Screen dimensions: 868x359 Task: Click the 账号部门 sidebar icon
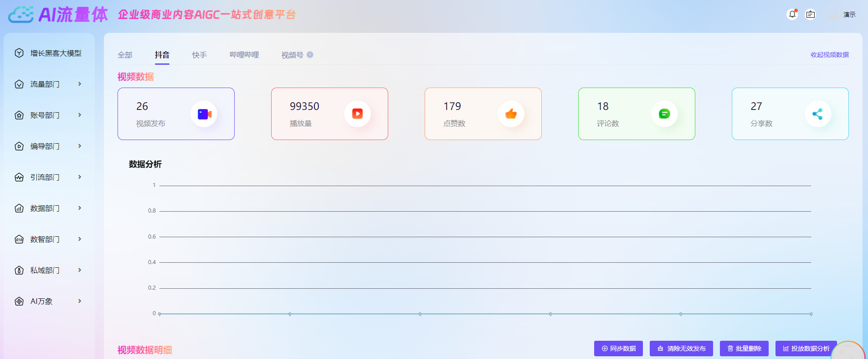point(19,115)
